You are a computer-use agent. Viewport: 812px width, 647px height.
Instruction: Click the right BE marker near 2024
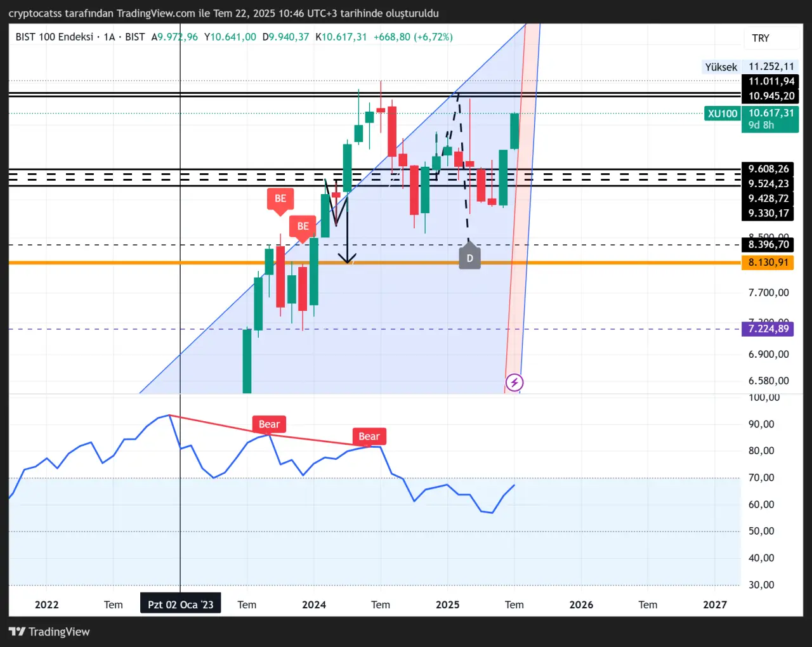[303, 226]
